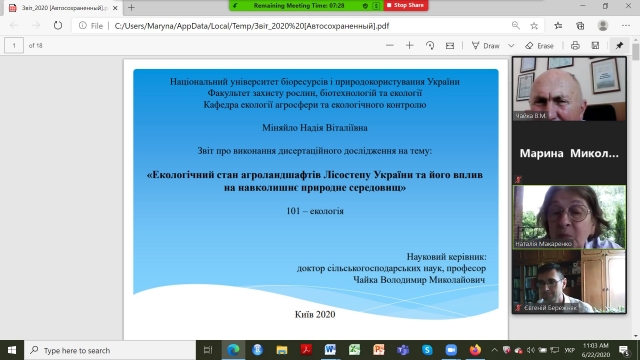This screenshot has height=360, width=640.
Task: Open Task View on taskbar
Action: [x=208, y=350]
